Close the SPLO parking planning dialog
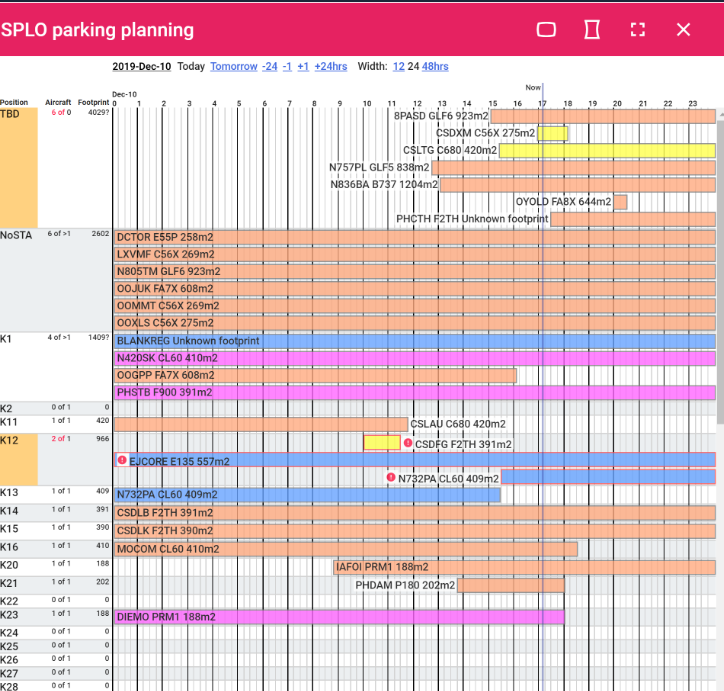Screen dimensions: 724x691 (x=683, y=30)
